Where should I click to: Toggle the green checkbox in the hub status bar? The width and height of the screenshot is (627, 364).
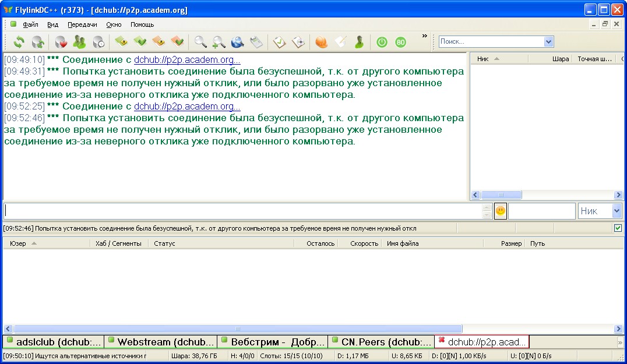pos(618,228)
